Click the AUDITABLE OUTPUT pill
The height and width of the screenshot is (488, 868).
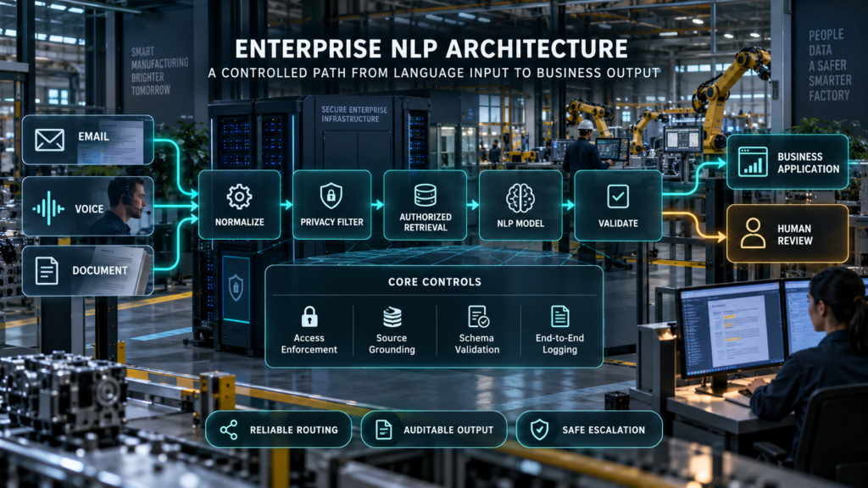[x=434, y=430]
